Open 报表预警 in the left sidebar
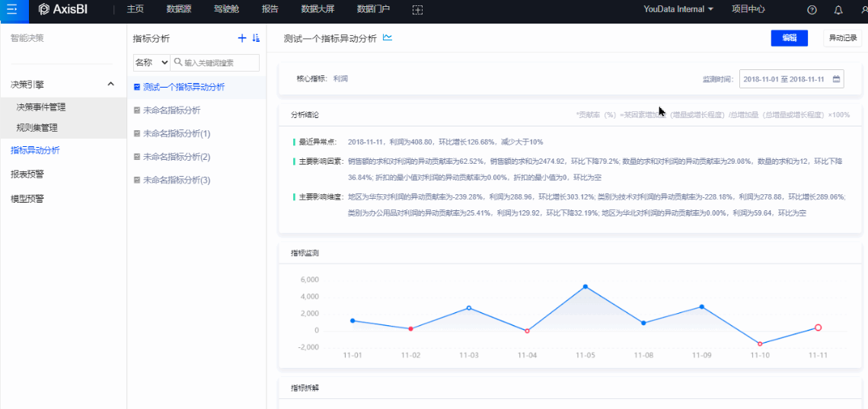Screen dimensions: 868x409 pos(27,174)
